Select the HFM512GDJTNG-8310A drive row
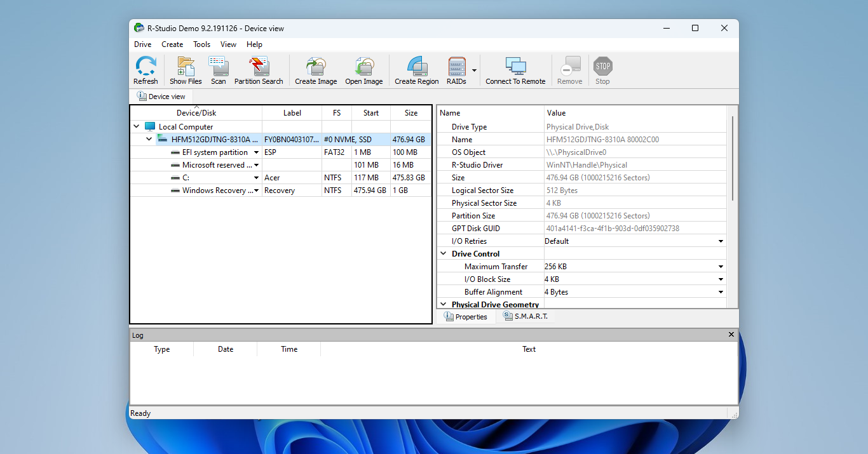868x454 pixels. [x=280, y=140]
